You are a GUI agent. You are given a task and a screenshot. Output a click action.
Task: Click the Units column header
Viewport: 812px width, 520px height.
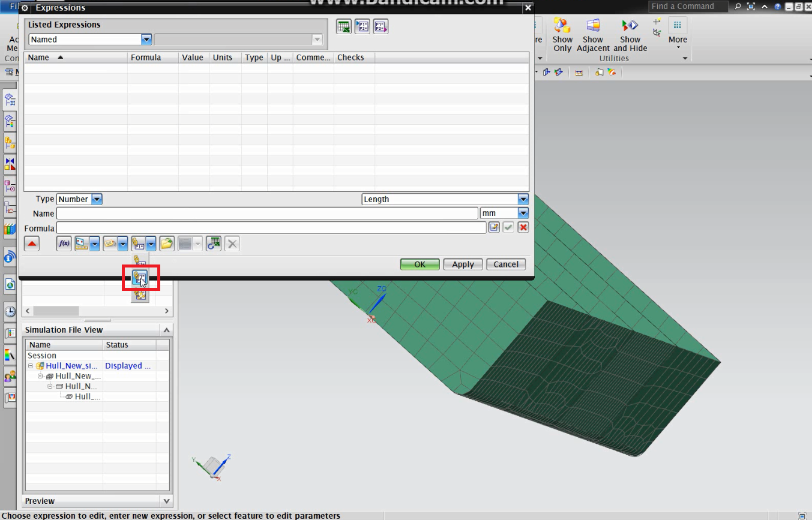click(225, 58)
